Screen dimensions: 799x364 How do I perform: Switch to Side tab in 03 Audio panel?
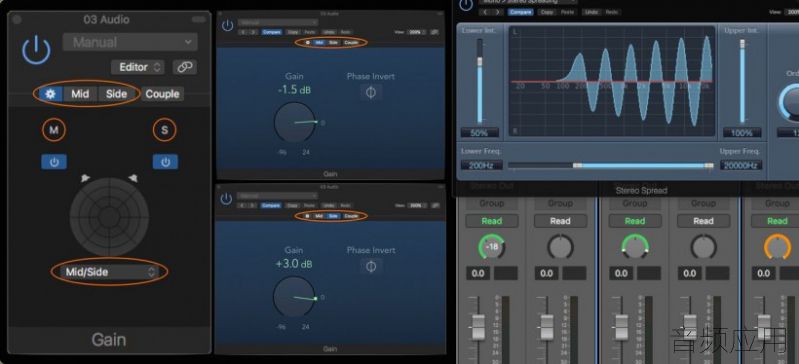coord(116,94)
